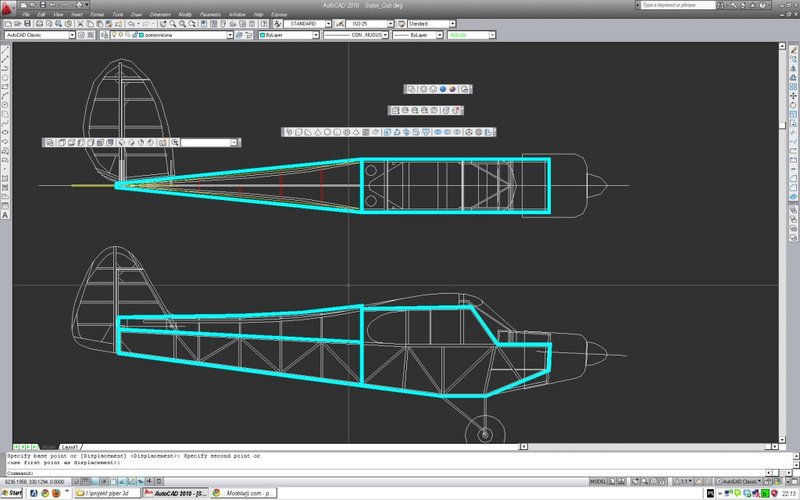
Task: Click the search keyword or phrase box
Action: click(x=678, y=5)
